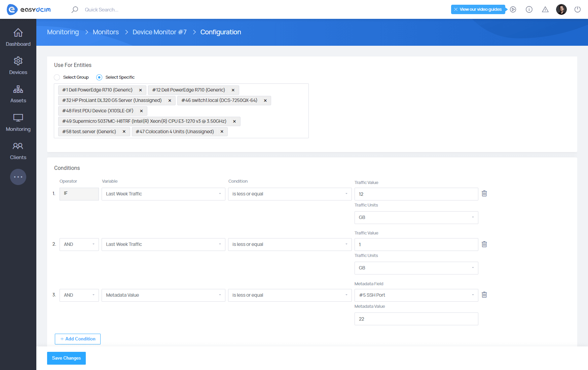Click the Quick Search magnifier icon
This screenshot has height=370, width=588.
pos(75,9)
